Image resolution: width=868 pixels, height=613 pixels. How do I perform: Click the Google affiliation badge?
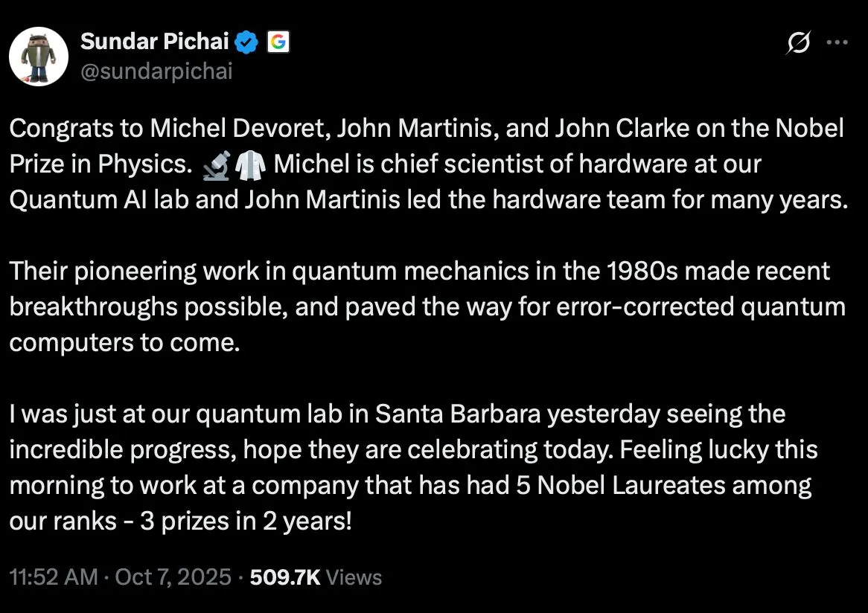[x=278, y=43]
